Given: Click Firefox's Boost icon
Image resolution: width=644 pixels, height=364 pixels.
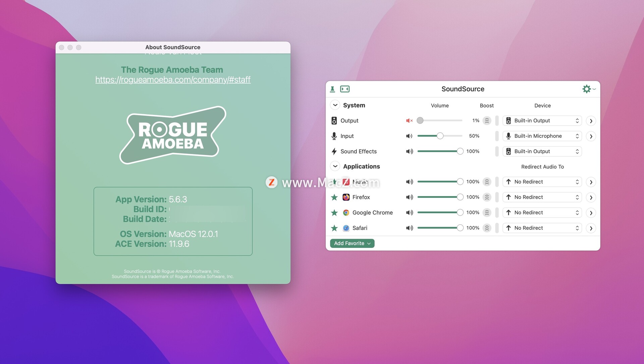Looking at the screenshot, I should (x=487, y=197).
